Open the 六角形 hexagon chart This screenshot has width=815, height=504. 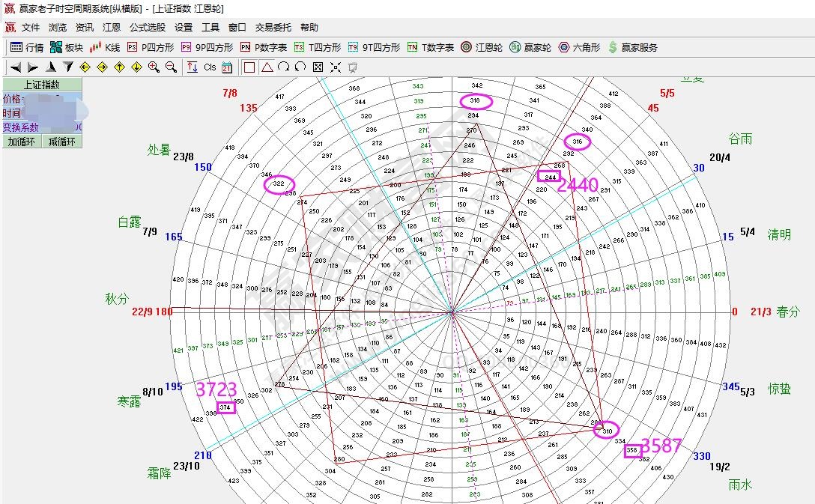pos(579,47)
